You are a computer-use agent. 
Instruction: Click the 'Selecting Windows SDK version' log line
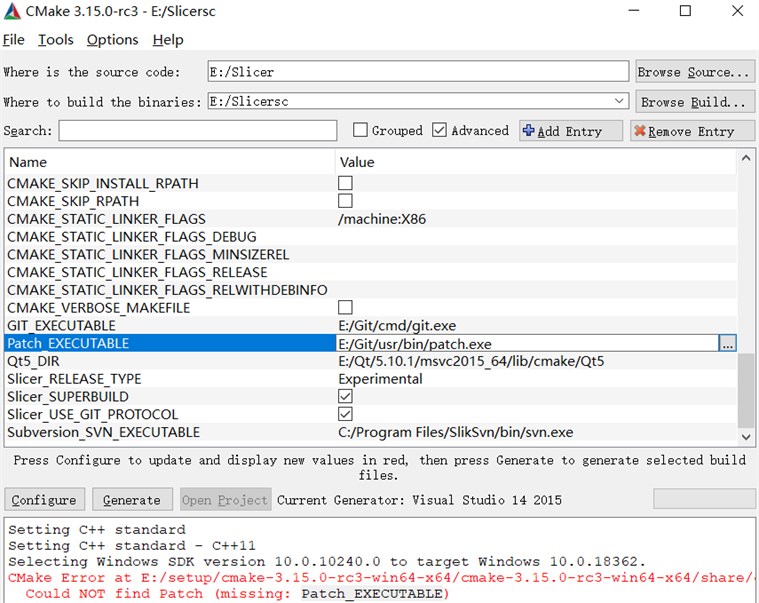pos(327,562)
